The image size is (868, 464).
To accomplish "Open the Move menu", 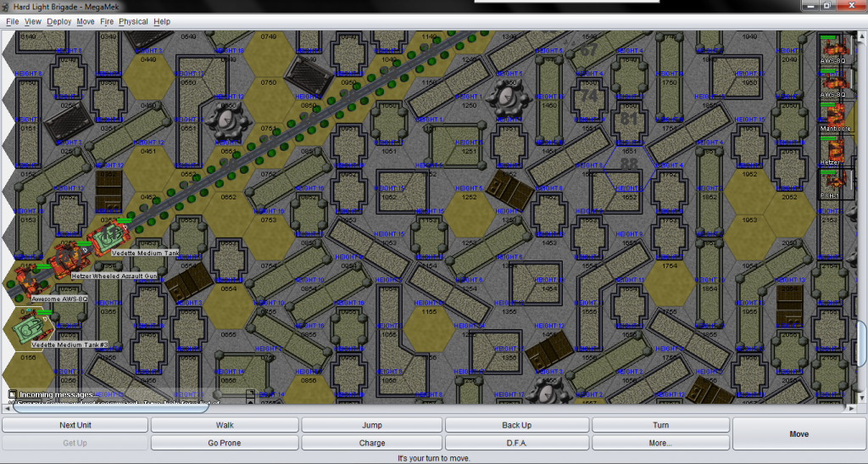I will pos(86,21).
